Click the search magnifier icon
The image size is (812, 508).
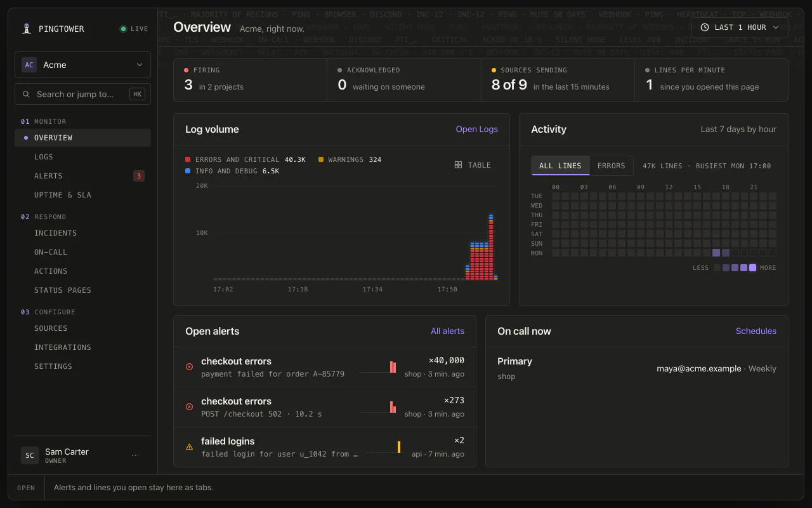point(26,94)
